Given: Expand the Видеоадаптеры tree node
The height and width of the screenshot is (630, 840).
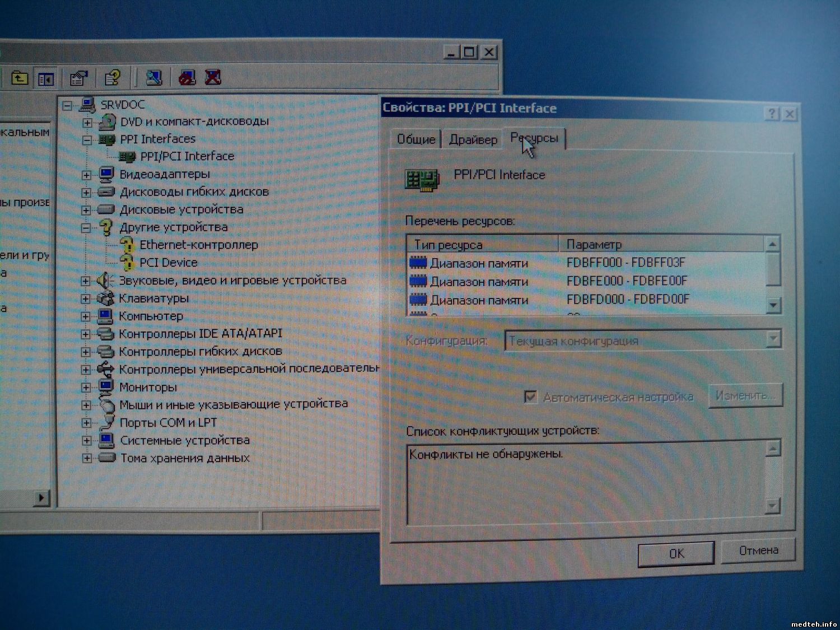Looking at the screenshot, I should click(x=86, y=175).
